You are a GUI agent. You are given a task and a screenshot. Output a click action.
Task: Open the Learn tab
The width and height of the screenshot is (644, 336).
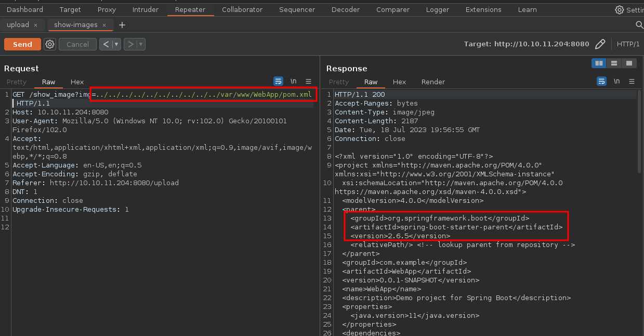tap(528, 10)
